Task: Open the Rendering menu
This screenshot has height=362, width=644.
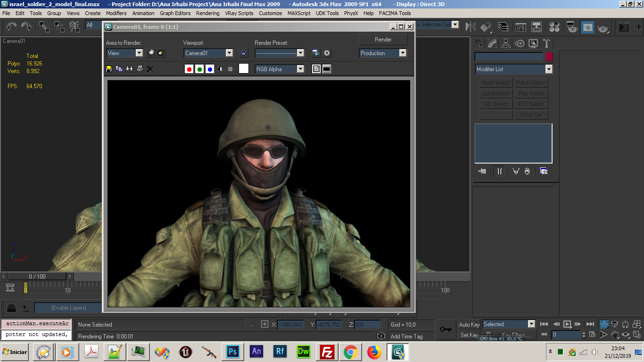Action: 207,13
